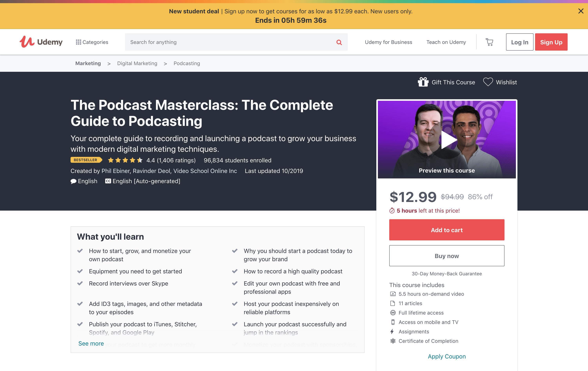Expand See more under What you'll learn
The height and width of the screenshot is (371, 588).
(91, 343)
